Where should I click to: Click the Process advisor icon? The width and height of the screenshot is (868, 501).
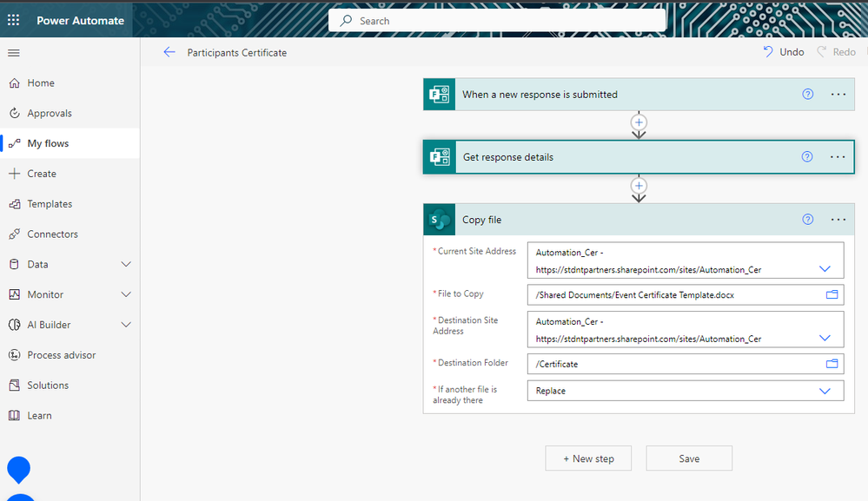pyautogui.click(x=15, y=355)
